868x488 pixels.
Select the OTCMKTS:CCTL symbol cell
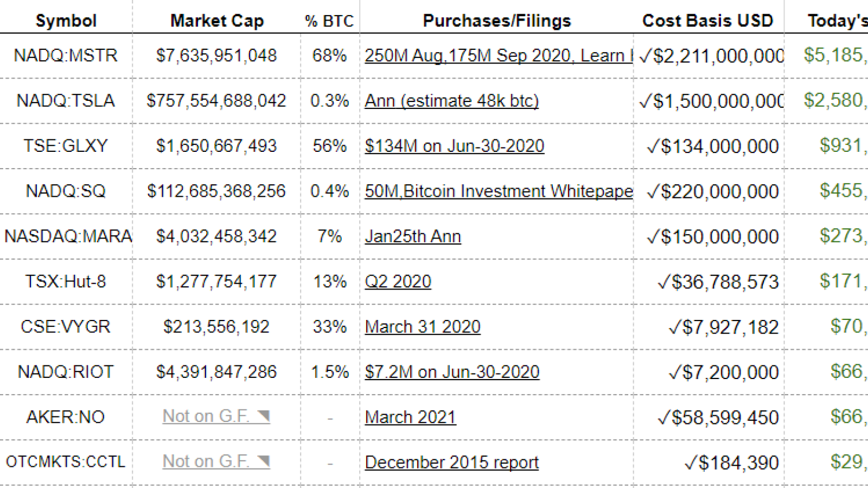click(66, 462)
